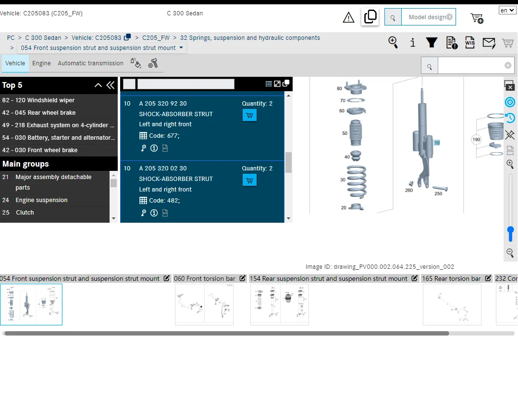Click the 'C 300 Sedan' breadcrumb link

coord(43,37)
